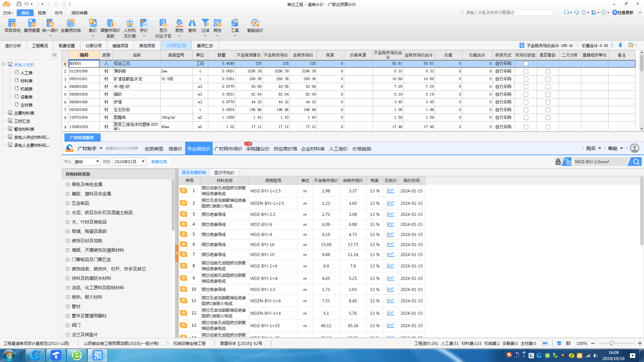Click 显示对应子目 icon
This screenshot has height=362, width=644.
(x=163, y=28)
